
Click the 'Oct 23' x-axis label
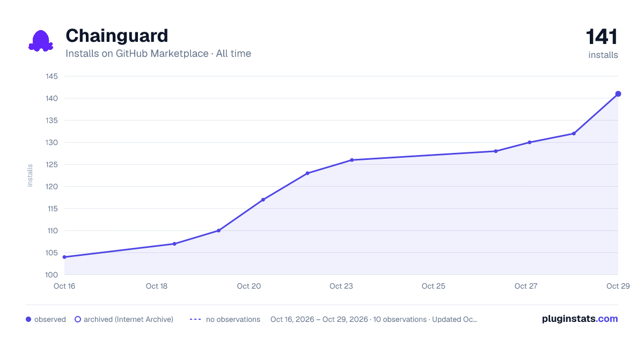click(341, 286)
